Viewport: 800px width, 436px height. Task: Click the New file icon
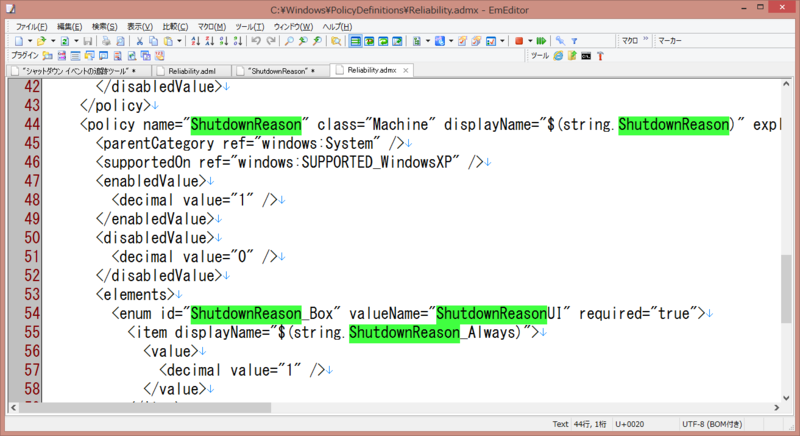tap(19, 41)
